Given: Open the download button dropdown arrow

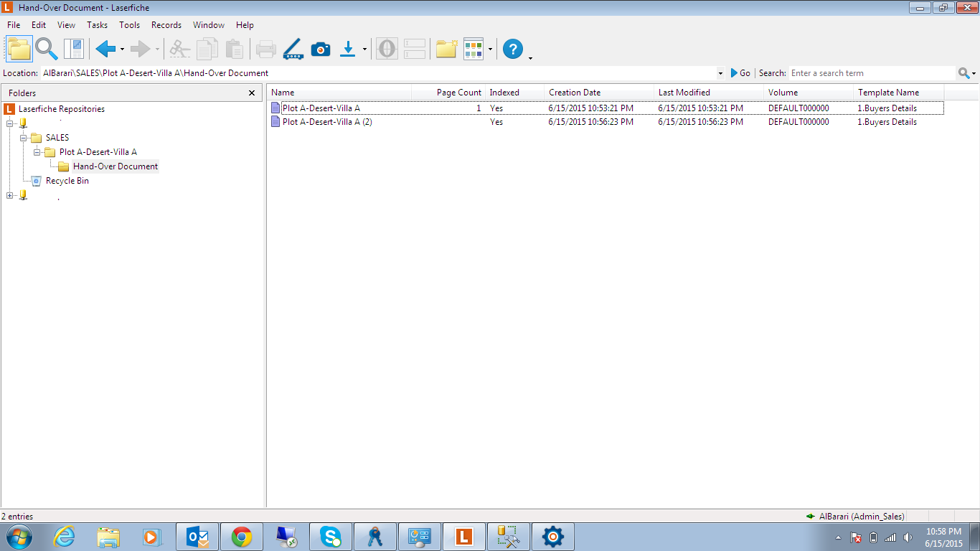Looking at the screenshot, I should [364, 50].
